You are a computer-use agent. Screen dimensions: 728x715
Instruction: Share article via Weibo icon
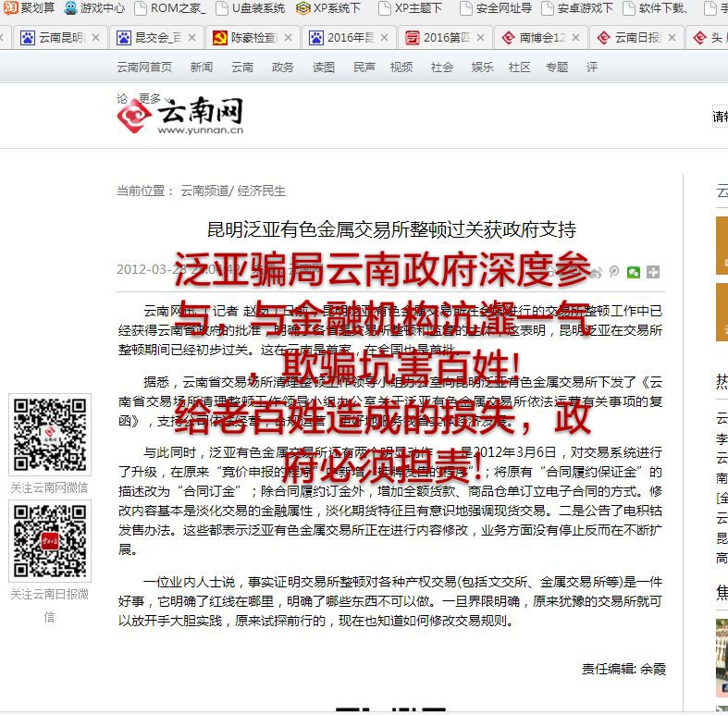596,272
